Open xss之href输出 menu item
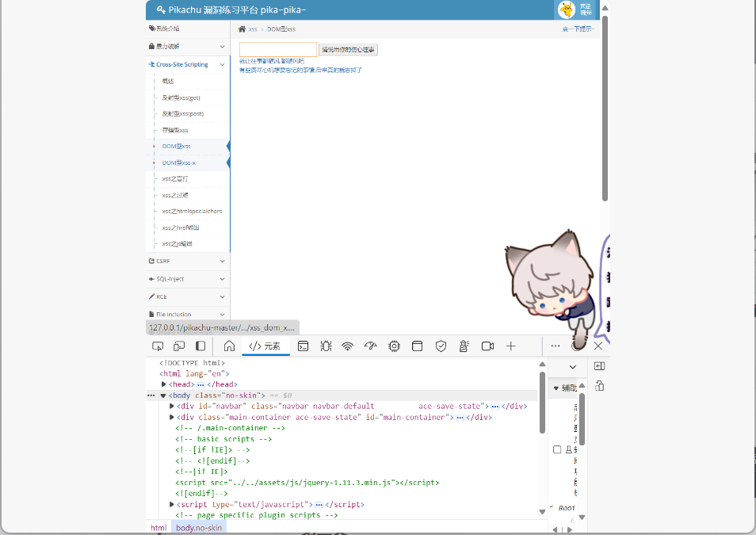The width and height of the screenshot is (756, 535). 181,227
